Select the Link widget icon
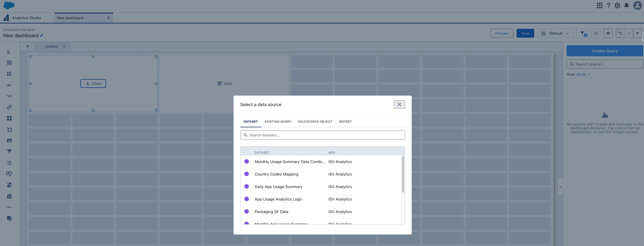This screenshot has width=644, height=246. point(9,107)
